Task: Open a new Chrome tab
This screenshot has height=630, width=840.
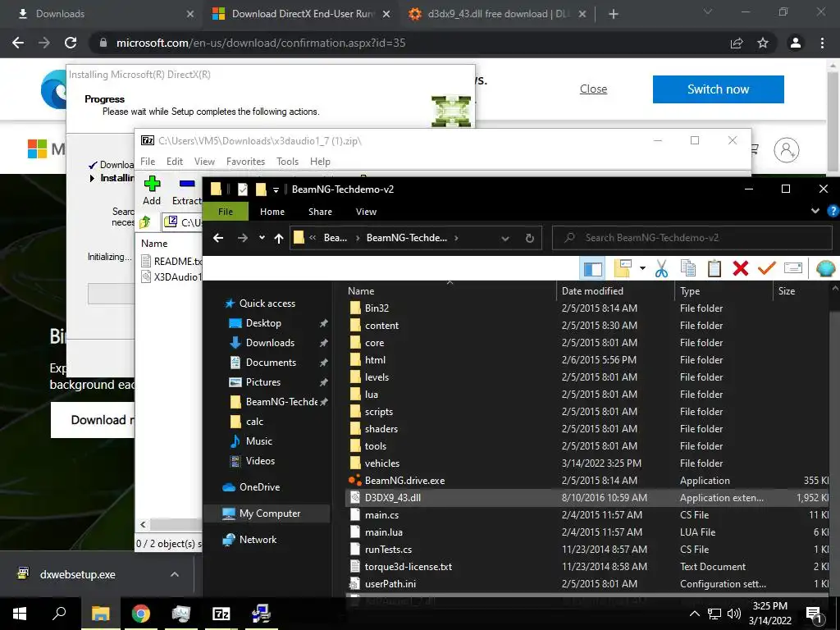Action: click(x=614, y=14)
